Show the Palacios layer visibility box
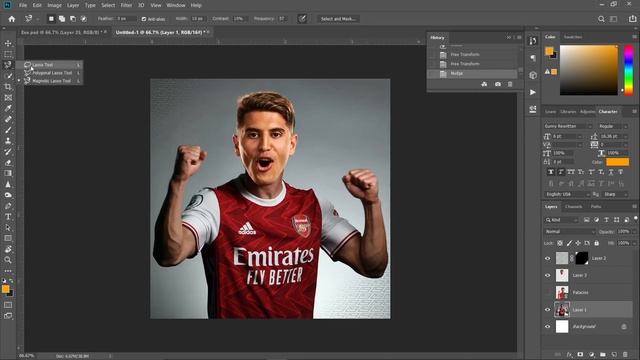Screen dimensions: 640x360 (547, 292)
